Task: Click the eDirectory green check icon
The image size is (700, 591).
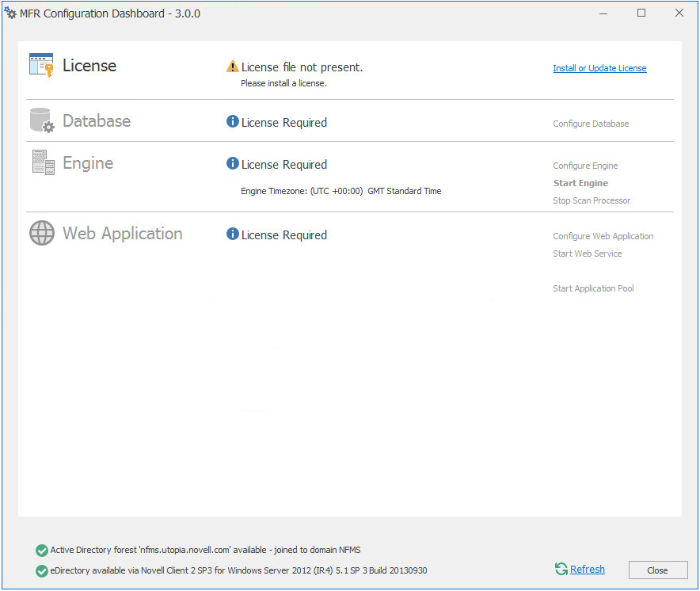Action: coord(41,570)
